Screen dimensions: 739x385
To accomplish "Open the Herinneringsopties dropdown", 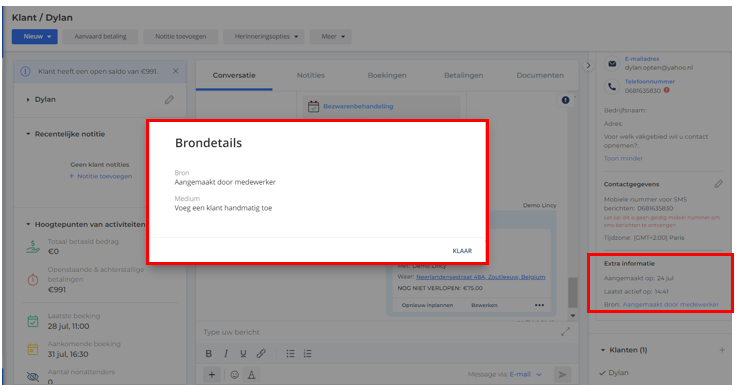I will (263, 36).
